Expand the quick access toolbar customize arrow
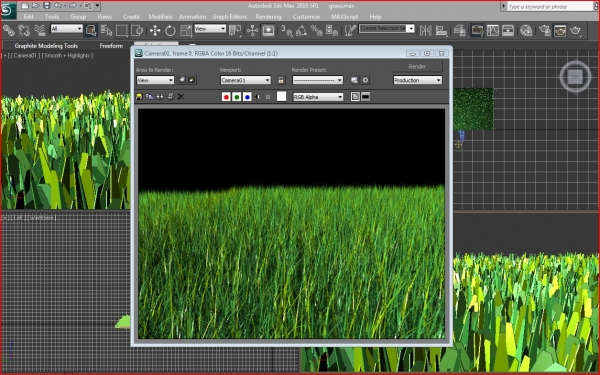Image resolution: width=600 pixels, height=375 pixels. pos(97,6)
